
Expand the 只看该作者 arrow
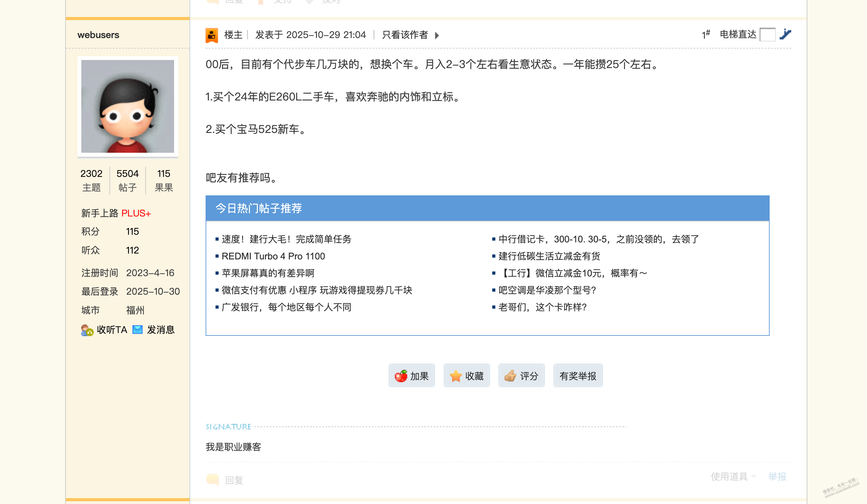(437, 36)
